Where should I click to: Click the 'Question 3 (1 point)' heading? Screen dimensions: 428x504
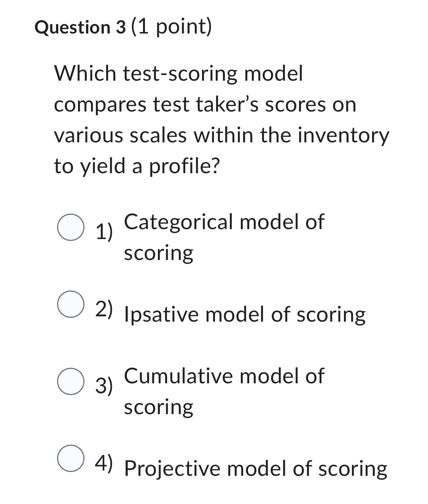tap(123, 27)
